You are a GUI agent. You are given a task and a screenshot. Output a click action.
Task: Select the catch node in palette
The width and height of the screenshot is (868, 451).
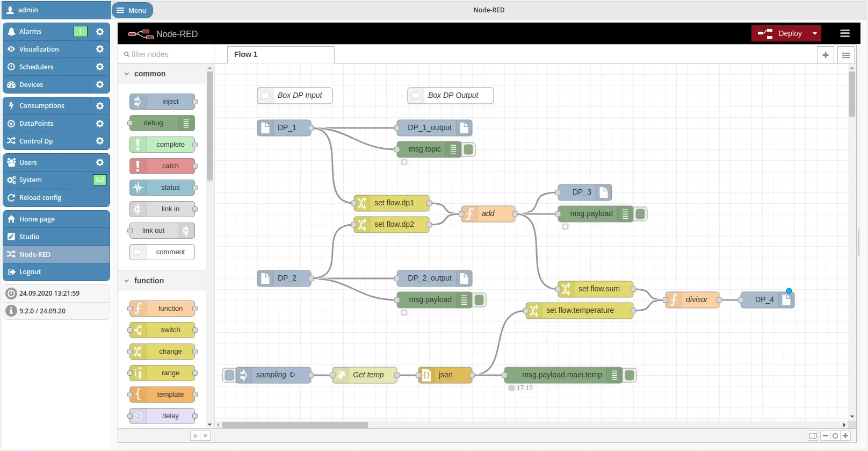(162, 166)
